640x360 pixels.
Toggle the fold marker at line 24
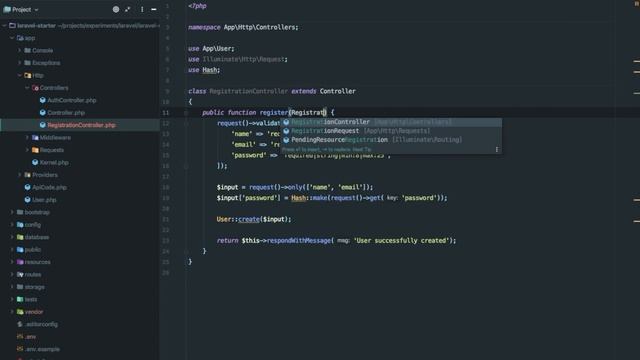point(186,251)
